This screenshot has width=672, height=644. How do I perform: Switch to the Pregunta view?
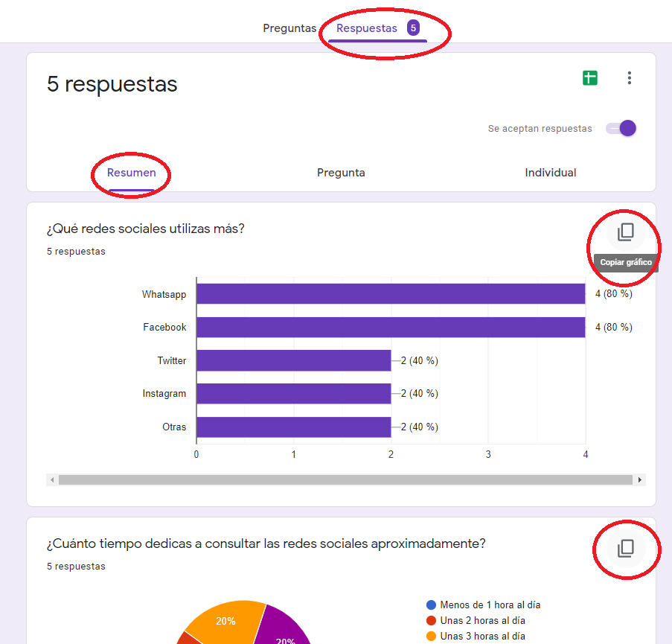point(341,172)
